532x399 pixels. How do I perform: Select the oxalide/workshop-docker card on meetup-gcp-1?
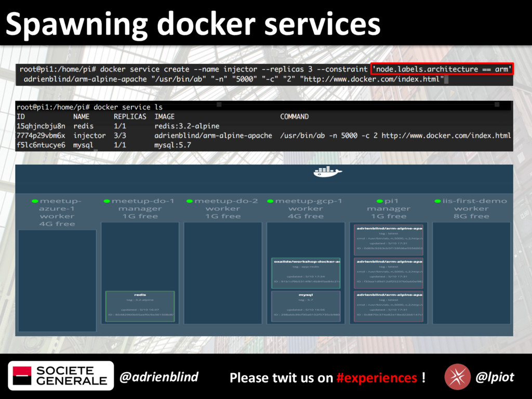305,273
